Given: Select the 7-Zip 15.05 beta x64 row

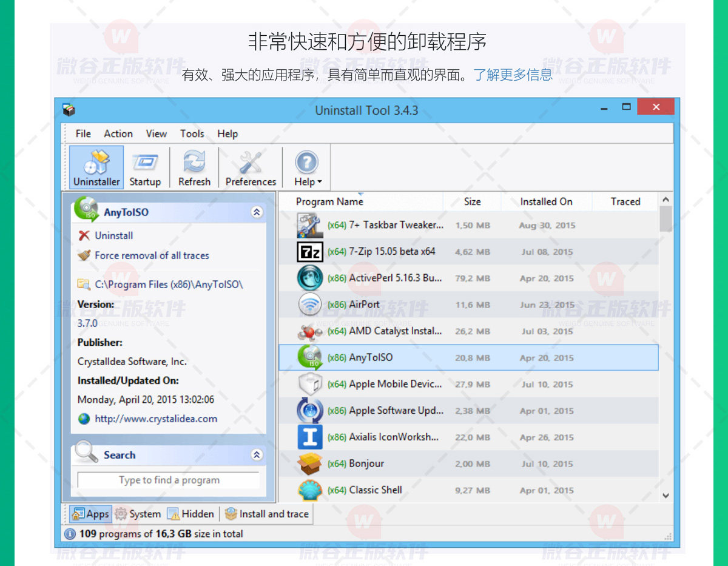Looking at the screenshot, I should tap(468, 251).
